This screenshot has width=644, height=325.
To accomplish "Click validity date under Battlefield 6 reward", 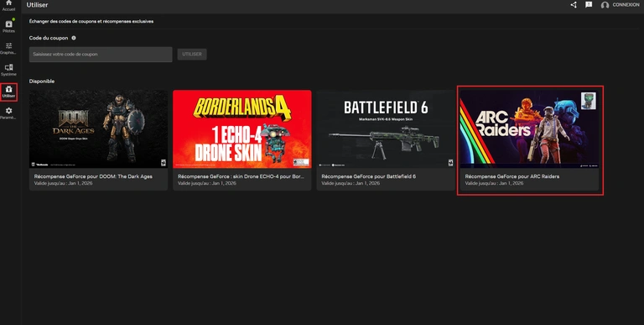I will (351, 183).
